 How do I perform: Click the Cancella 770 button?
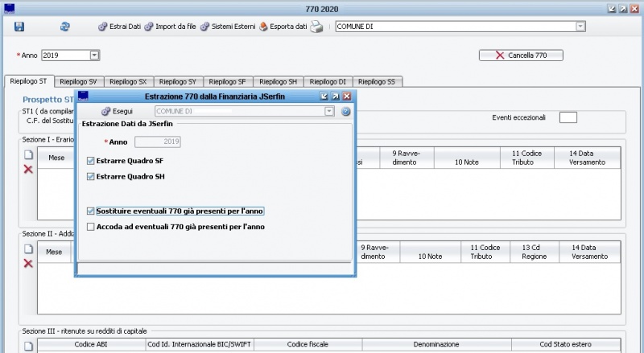(x=521, y=55)
